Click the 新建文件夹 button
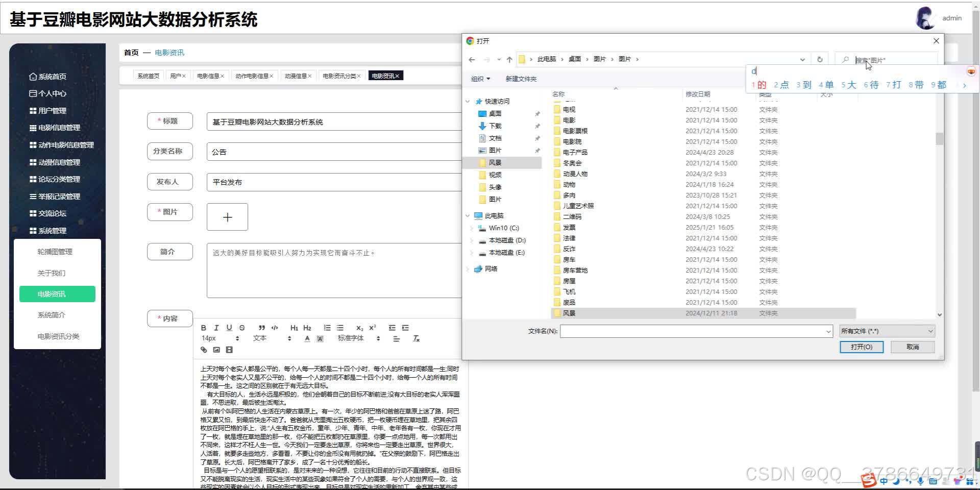The width and height of the screenshot is (980, 490). (x=521, y=79)
